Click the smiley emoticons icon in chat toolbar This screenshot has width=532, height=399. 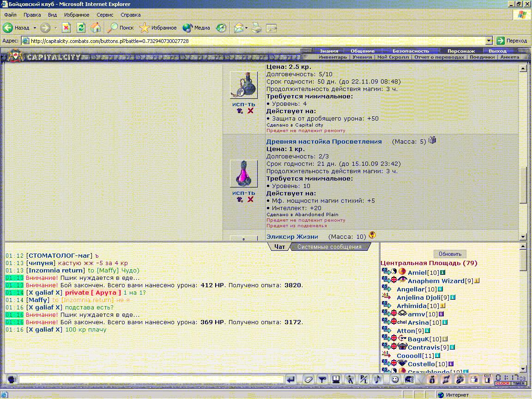395,380
